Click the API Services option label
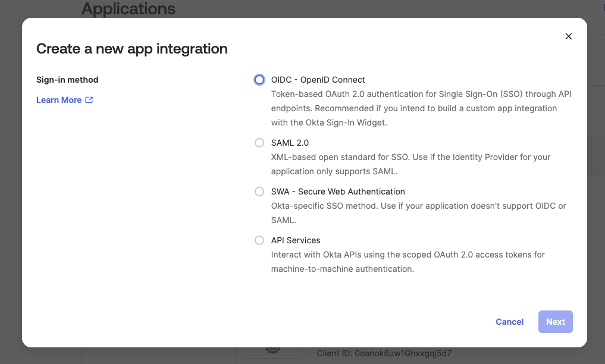This screenshot has width=605, height=364. [x=296, y=240]
